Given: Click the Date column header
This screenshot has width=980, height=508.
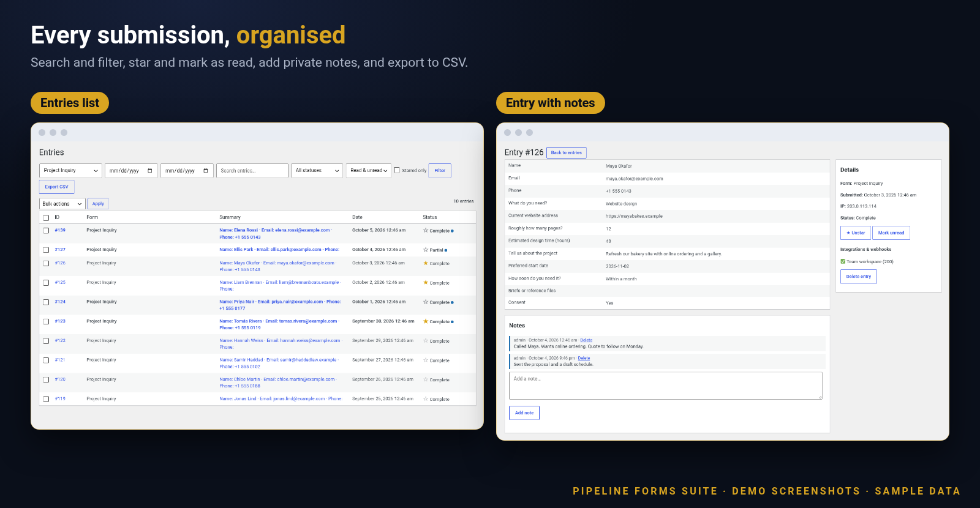Looking at the screenshot, I should (x=357, y=217).
